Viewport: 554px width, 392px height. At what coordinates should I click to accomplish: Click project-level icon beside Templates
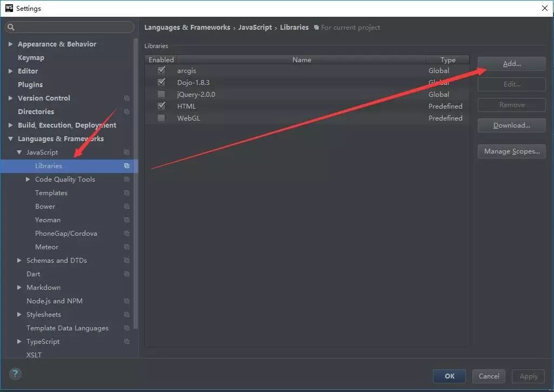coord(126,193)
